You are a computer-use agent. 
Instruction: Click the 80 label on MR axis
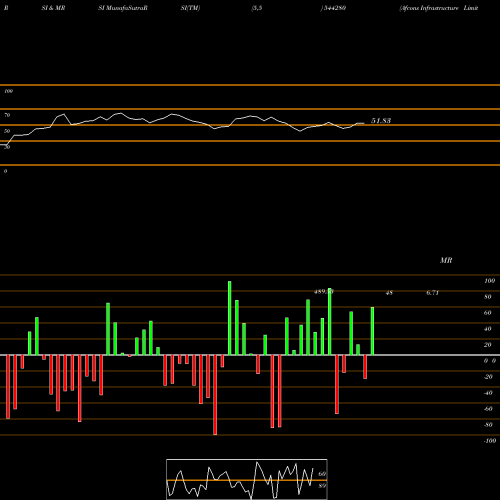click(x=488, y=297)
